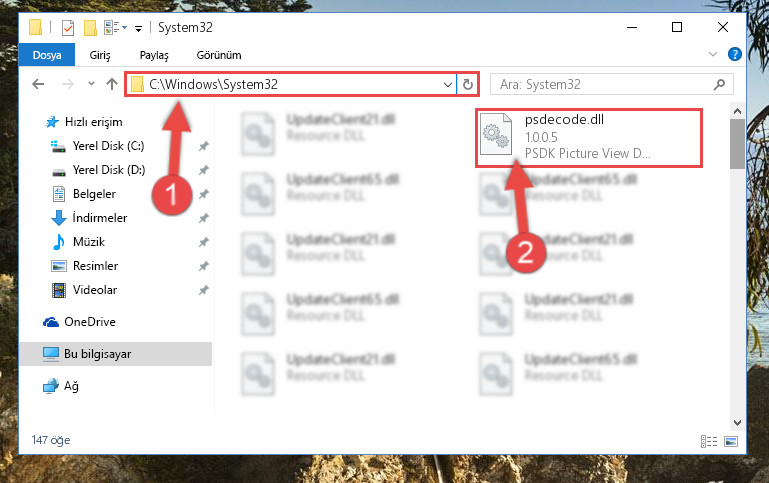The width and height of the screenshot is (769, 483).
Task: Select Yerel Disk (C:) in sidebar
Action: tap(108, 146)
